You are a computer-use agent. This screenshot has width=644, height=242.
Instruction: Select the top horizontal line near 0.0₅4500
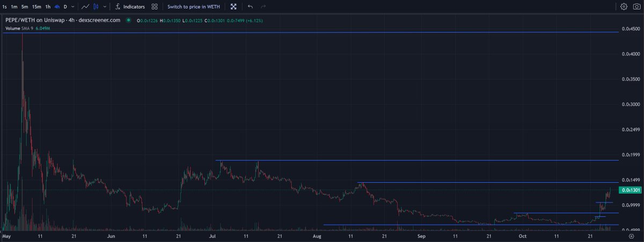[310, 33]
